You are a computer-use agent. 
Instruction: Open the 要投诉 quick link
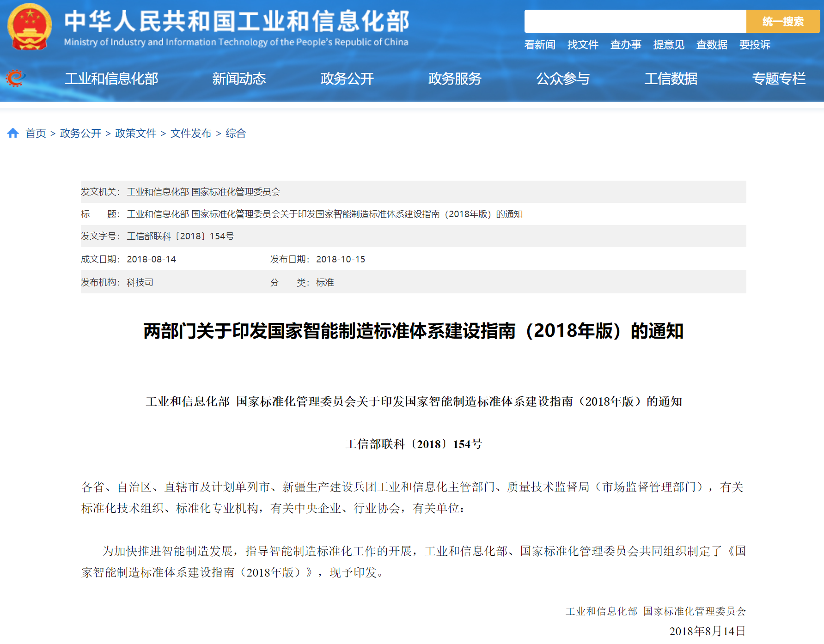(755, 45)
